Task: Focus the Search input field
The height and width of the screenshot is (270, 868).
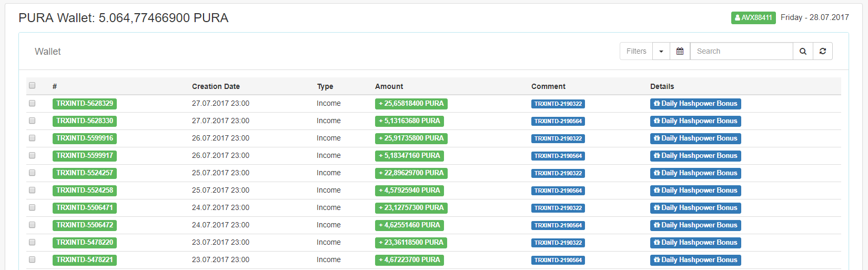Action: (741, 51)
